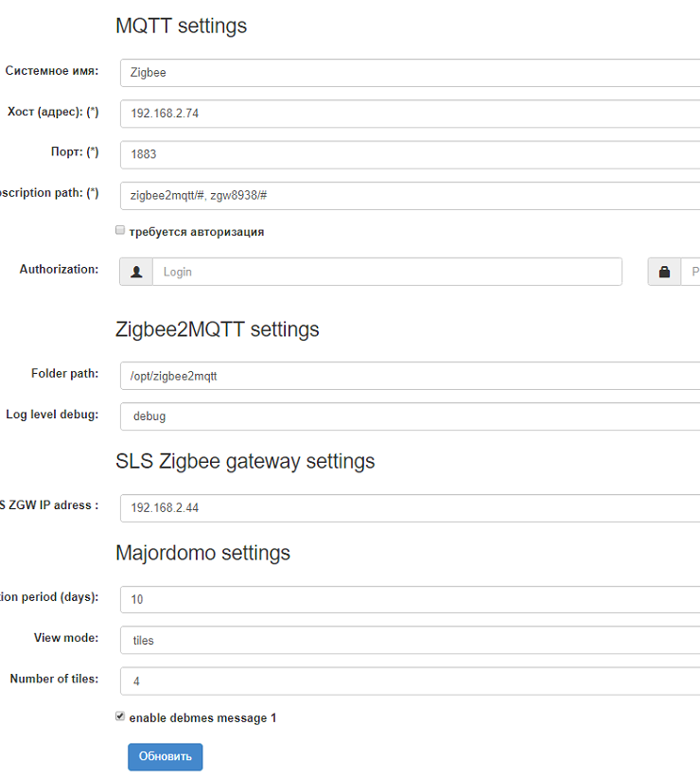700x778 pixels.
Task: Open the Log level debug dropdown
Action: point(409,416)
